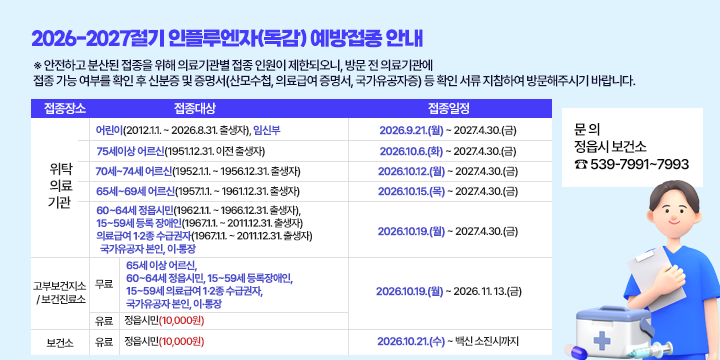Click the 2026.10.12.(월) schedule date
720x360 pixels.
pyautogui.click(x=411, y=172)
